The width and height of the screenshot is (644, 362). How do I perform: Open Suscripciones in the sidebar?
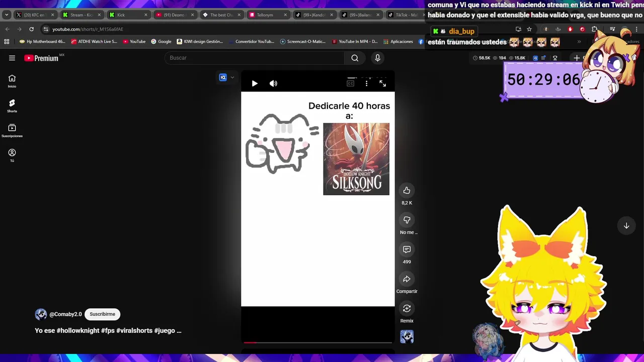coord(12,131)
